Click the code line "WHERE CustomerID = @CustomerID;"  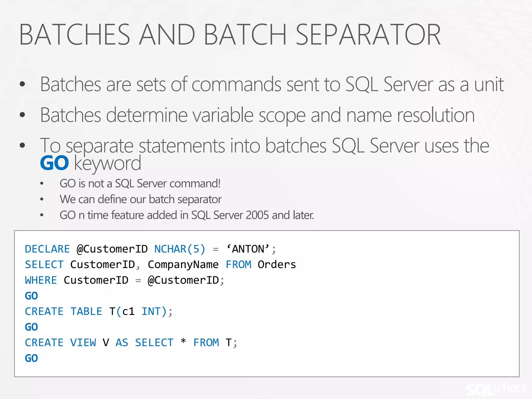(x=124, y=280)
